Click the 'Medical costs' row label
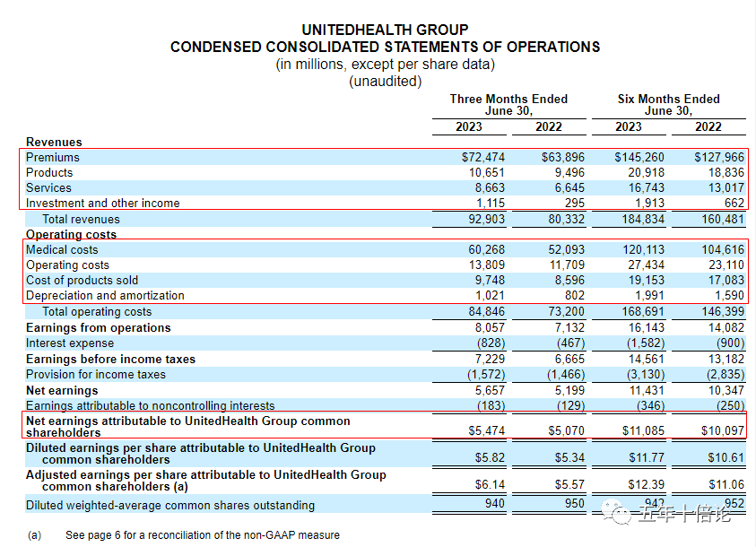756x547 pixels. 62,250
